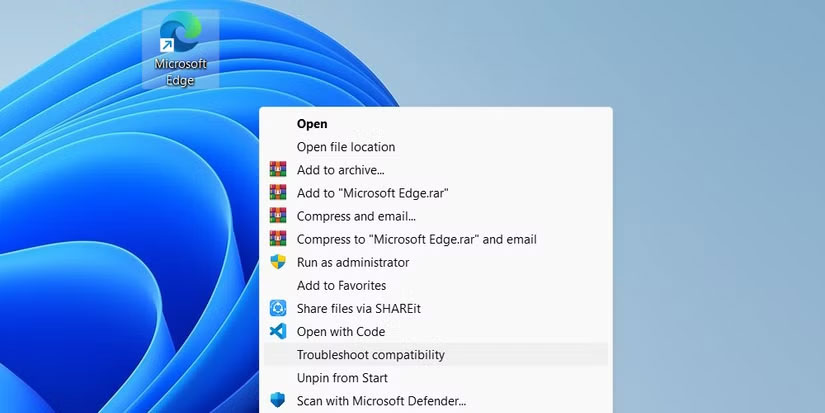Image resolution: width=825 pixels, height=413 pixels.
Task: Click the SHAREit icon in the context menu
Action: tap(278, 309)
